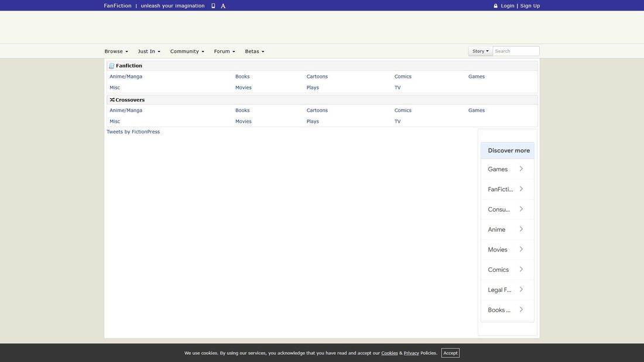Screen dimensions: 644x362
Task: Click the chevron arrow next to Games
Action: click(521, 168)
